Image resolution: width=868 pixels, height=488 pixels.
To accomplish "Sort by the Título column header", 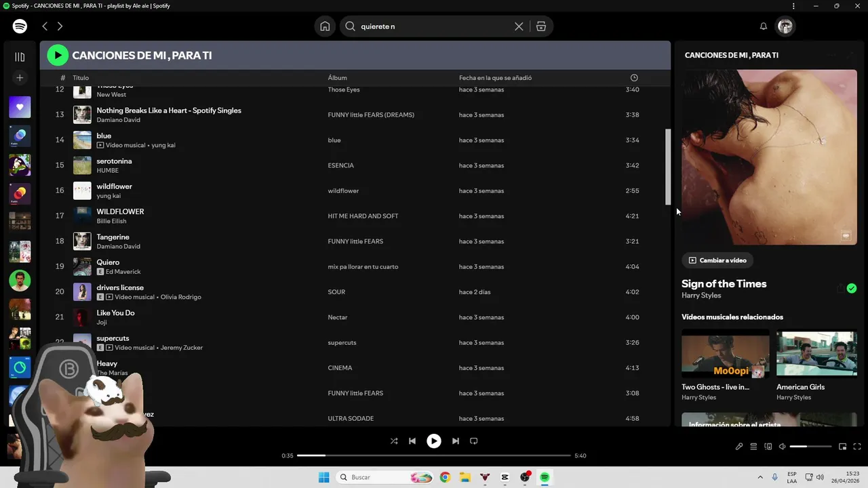I will [x=81, y=78].
